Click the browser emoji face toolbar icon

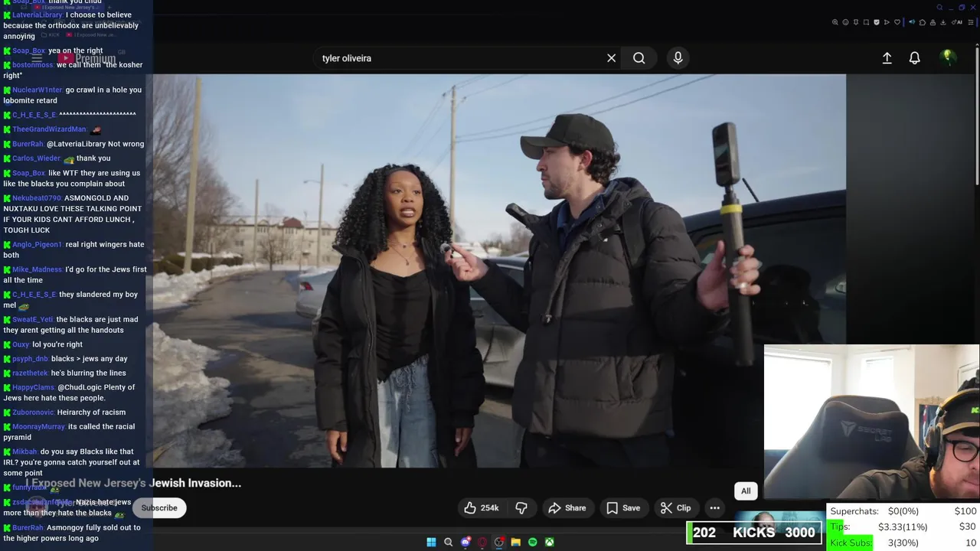[845, 22]
